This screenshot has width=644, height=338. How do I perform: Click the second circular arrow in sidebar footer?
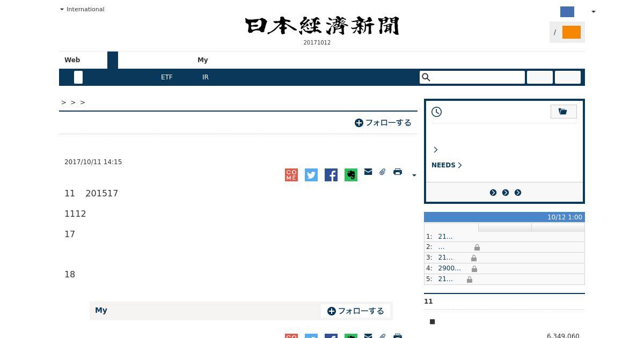click(x=506, y=193)
